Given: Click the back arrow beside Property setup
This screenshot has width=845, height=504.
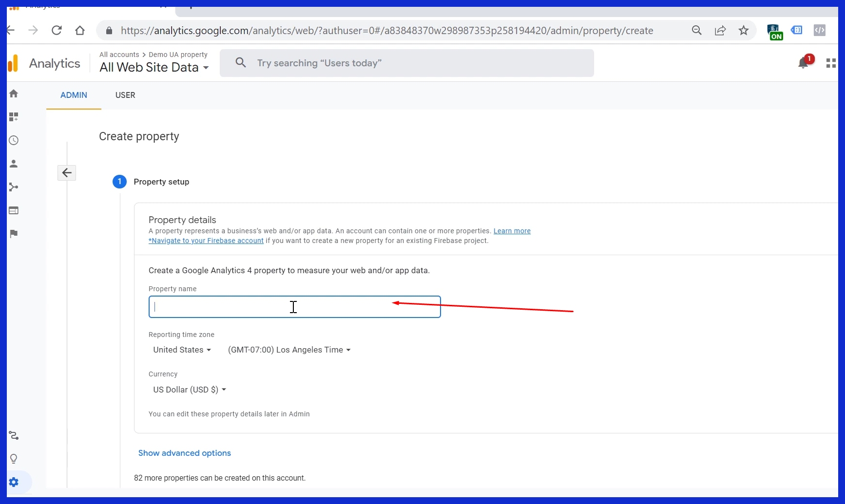Looking at the screenshot, I should point(67,172).
